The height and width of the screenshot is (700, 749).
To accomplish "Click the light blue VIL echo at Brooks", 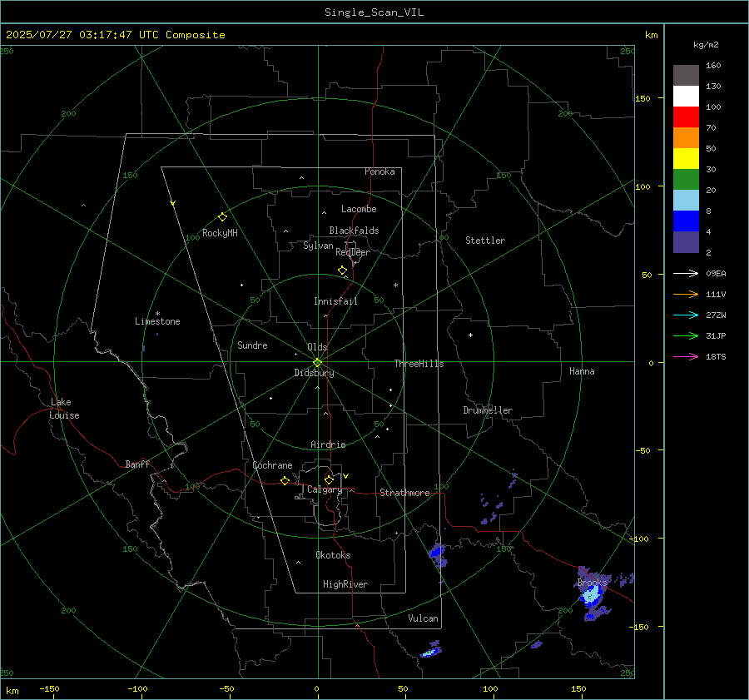I will coord(591,595).
